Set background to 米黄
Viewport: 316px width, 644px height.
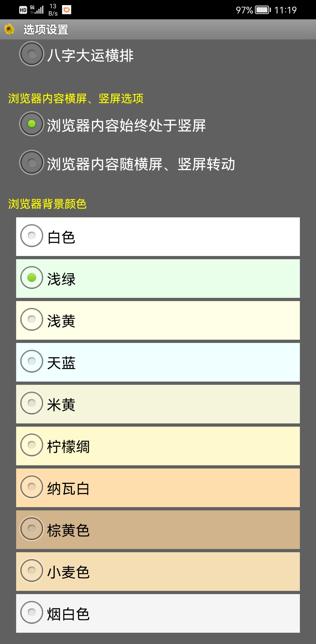[x=32, y=403]
